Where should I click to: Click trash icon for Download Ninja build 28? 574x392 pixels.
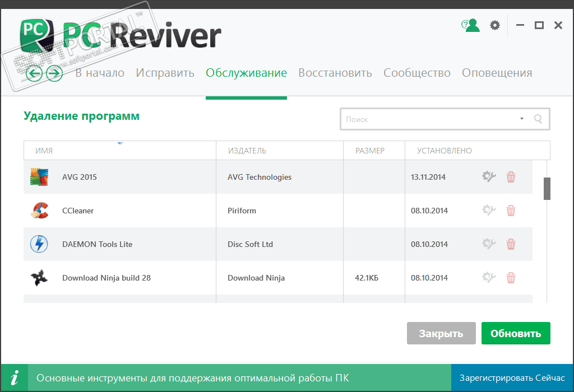tap(511, 278)
